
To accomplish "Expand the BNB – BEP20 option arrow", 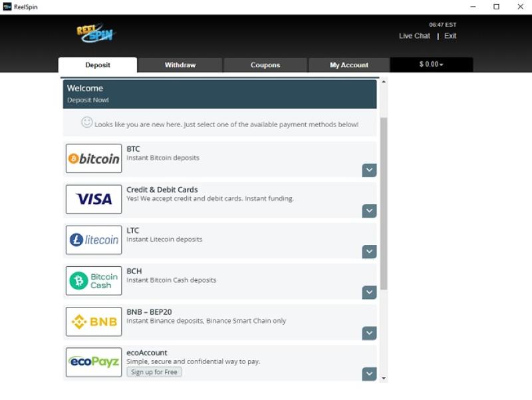I will coord(369,333).
